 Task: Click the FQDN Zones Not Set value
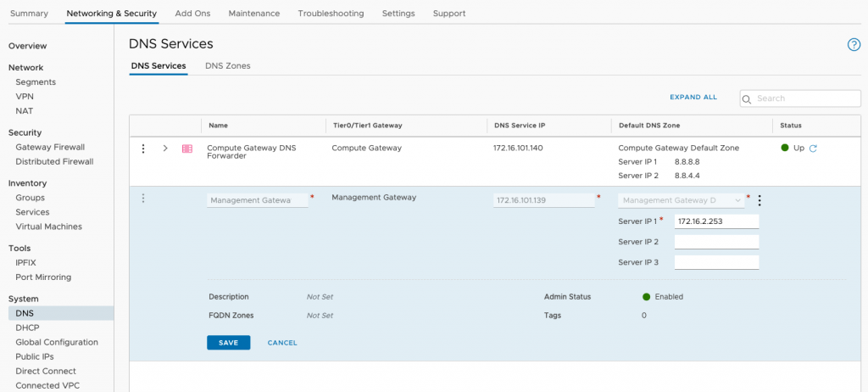tap(320, 316)
